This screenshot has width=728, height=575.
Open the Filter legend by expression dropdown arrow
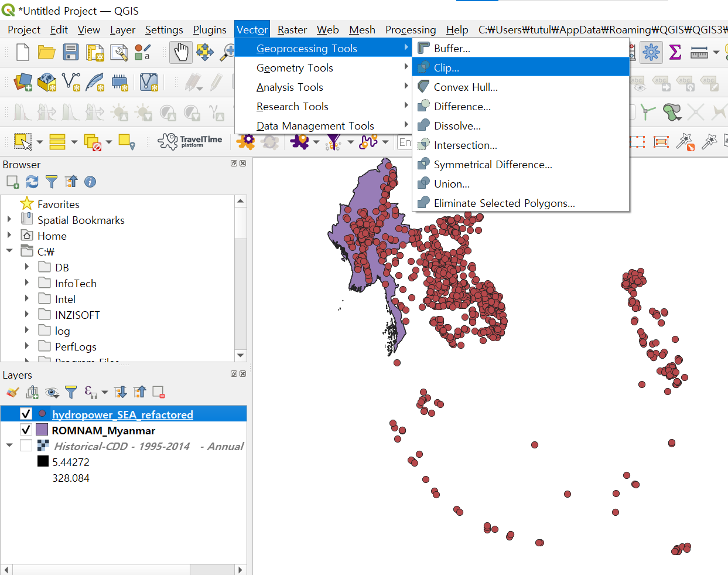[x=105, y=392]
